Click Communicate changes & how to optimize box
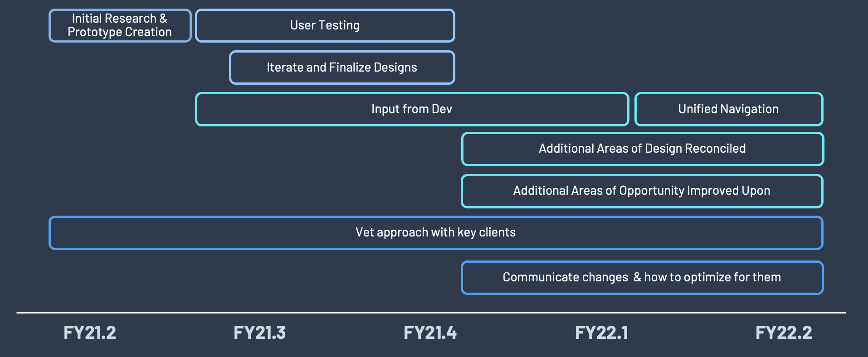 tap(642, 277)
